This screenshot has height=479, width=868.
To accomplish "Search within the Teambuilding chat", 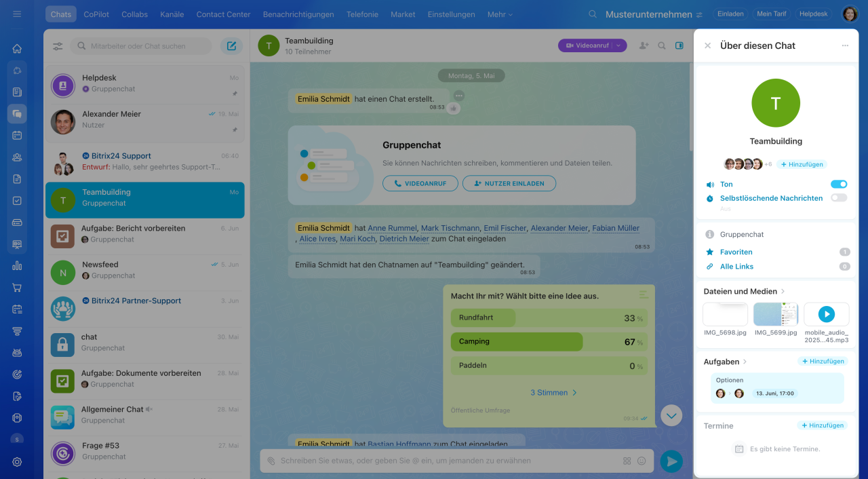I will [662, 45].
